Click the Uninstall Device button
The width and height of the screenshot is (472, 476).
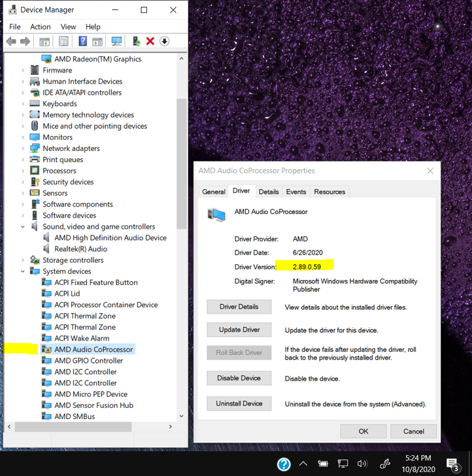pos(239,403)
